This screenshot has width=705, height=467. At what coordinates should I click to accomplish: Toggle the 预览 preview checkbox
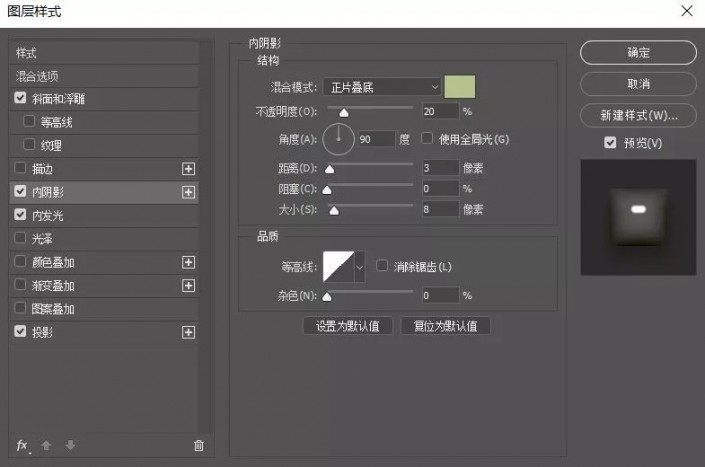coord(610,143)
